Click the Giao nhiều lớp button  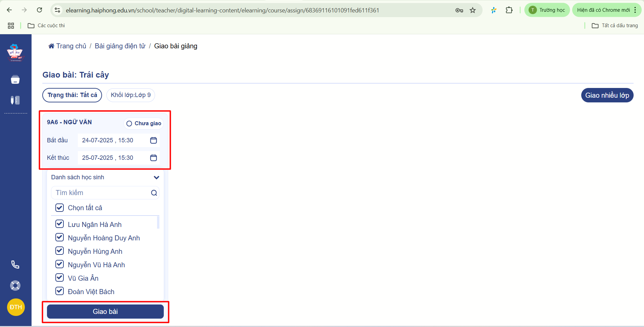[607, 95]
